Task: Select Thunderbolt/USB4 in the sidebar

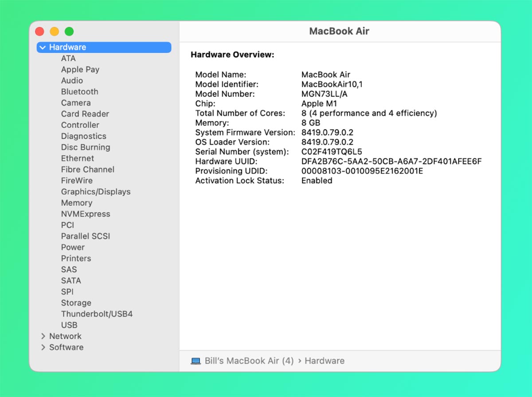Action: [97, 314]
